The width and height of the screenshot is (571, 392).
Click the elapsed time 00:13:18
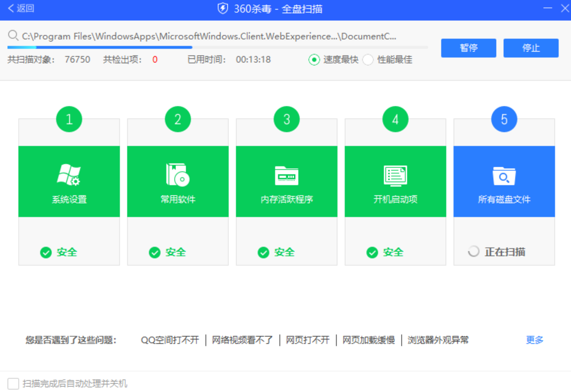253,59
